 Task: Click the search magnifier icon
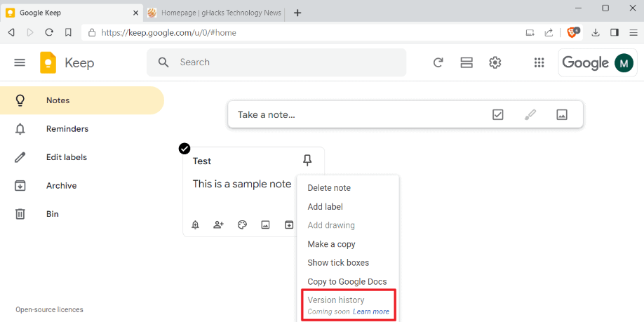(x=163, y=62)
